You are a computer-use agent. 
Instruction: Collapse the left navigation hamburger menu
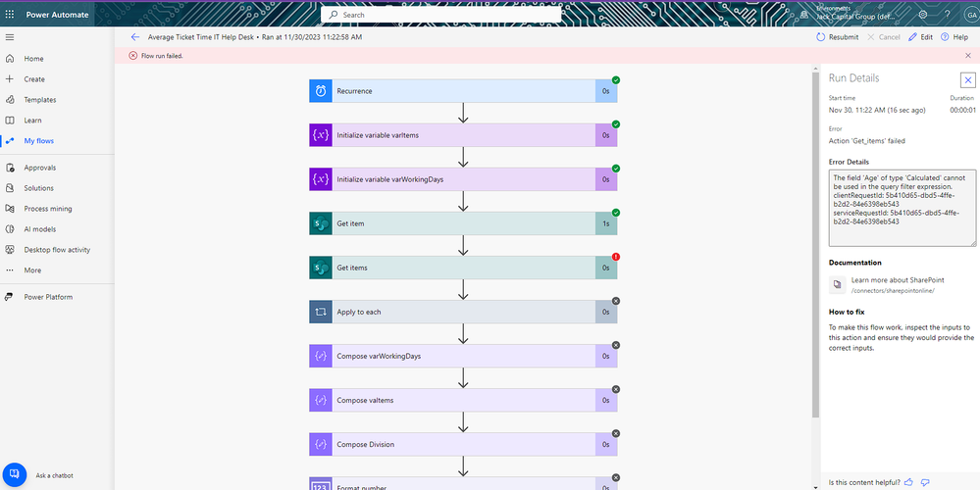[10, 37]
